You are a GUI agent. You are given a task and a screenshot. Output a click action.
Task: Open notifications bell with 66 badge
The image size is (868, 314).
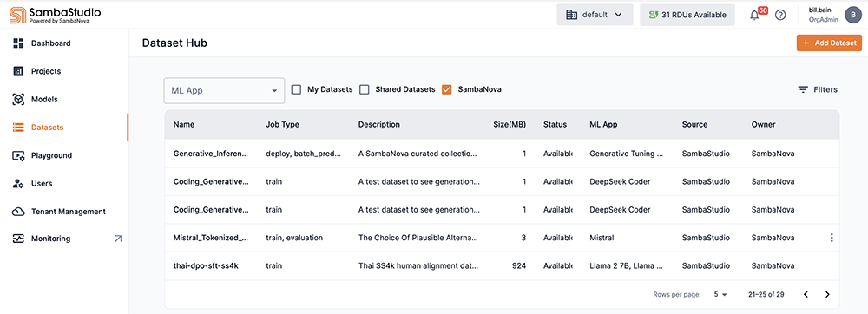[x=754, y=15]
